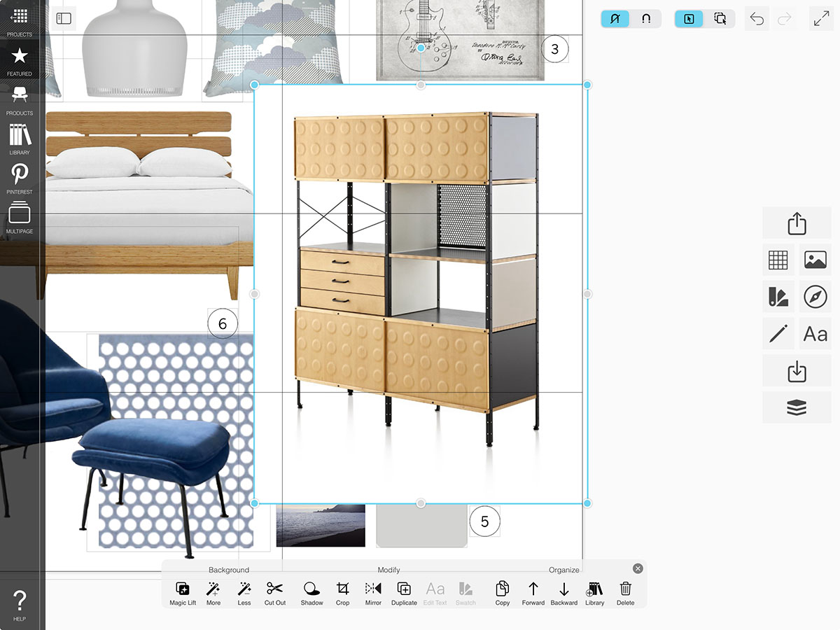
Task: Open the layers stack panel
Action: 797,408
